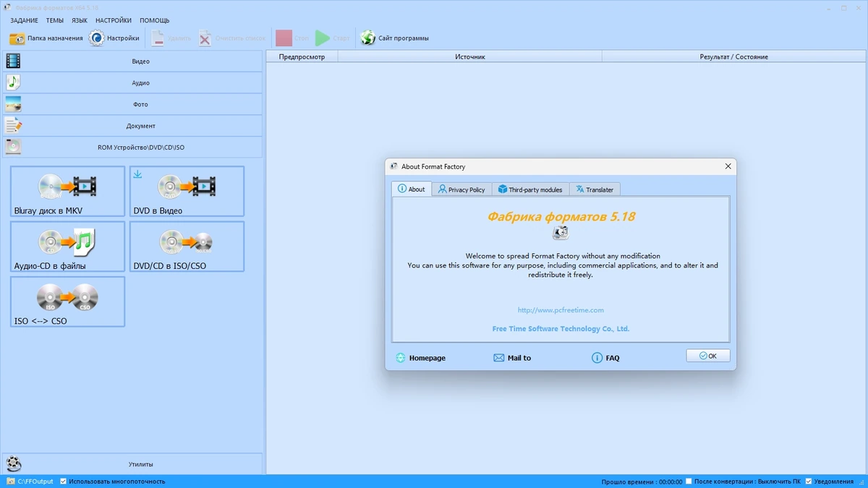Click the ISO <--> CSO converter icon
This screenshot has width=868, height=488.
[x=67, y=301]
